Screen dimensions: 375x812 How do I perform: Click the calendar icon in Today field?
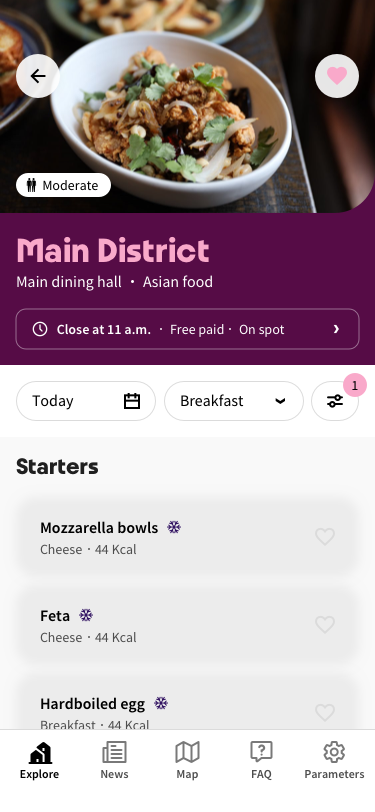(132, 401)
